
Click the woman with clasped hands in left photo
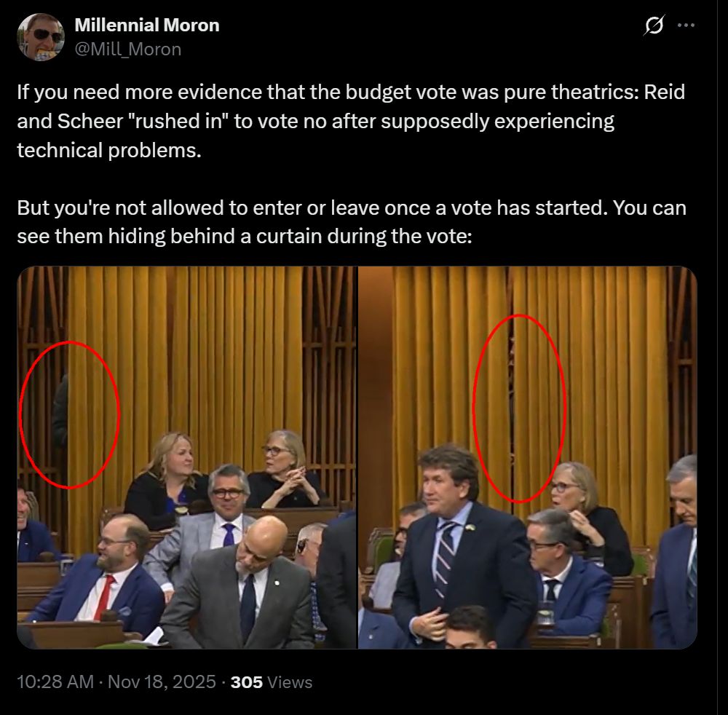282,469
